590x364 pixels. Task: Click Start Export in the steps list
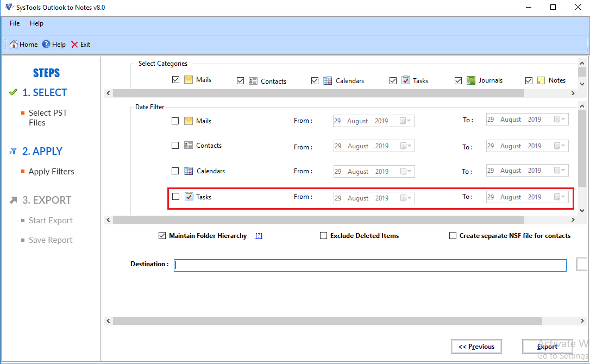[x=51, y=221]
